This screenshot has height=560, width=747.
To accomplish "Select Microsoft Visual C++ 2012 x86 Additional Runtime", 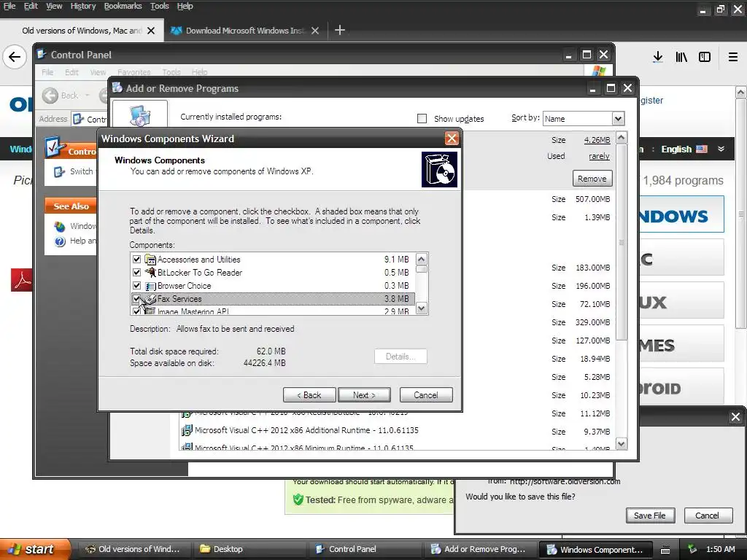I will pos(306,430).
